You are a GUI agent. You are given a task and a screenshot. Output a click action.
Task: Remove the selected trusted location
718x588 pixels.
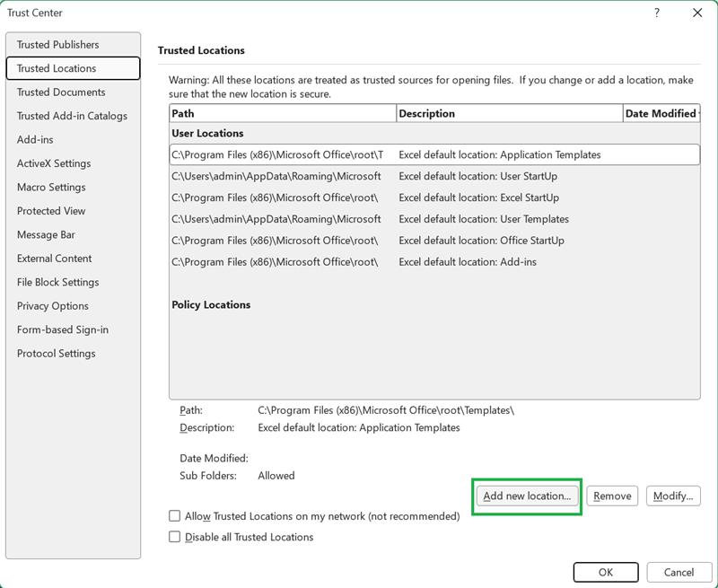point(612,496)
